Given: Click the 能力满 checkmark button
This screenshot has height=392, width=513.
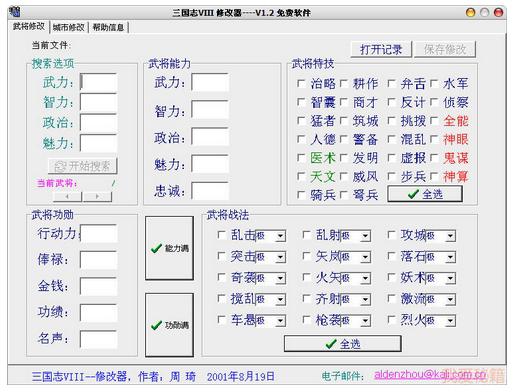Looking at the screenshot, I should tap(169, 248).
